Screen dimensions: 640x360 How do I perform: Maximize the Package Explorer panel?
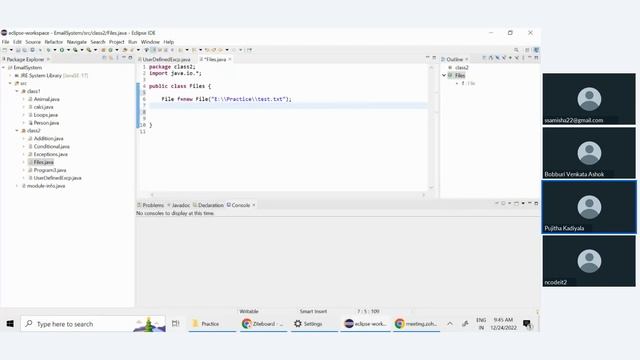coord(130,58)
